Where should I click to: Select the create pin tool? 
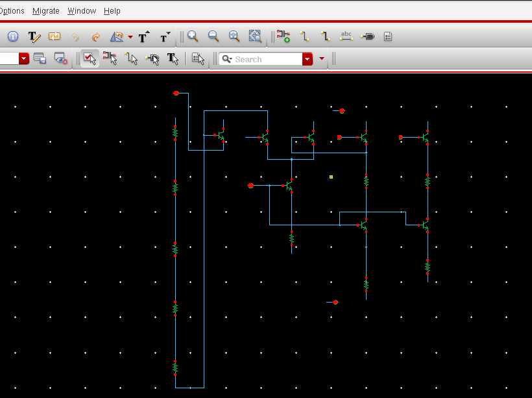pos(367,36)
